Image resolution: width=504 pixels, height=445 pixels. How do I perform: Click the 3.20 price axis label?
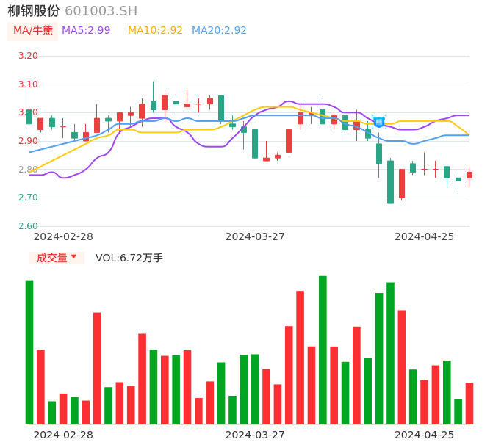(x=27, y=56)
